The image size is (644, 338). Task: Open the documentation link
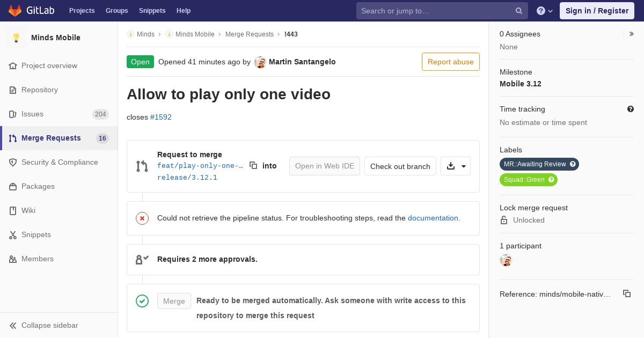[x=434, y=218]
